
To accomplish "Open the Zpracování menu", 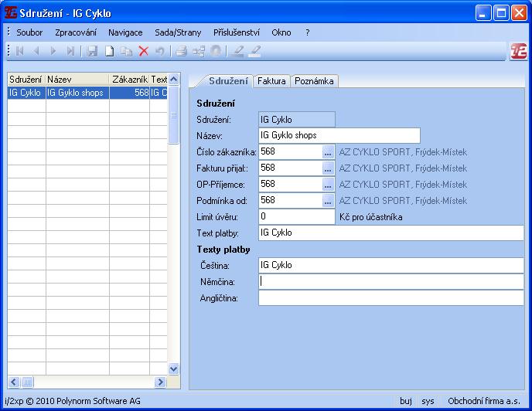I will (x=76, y=32).
